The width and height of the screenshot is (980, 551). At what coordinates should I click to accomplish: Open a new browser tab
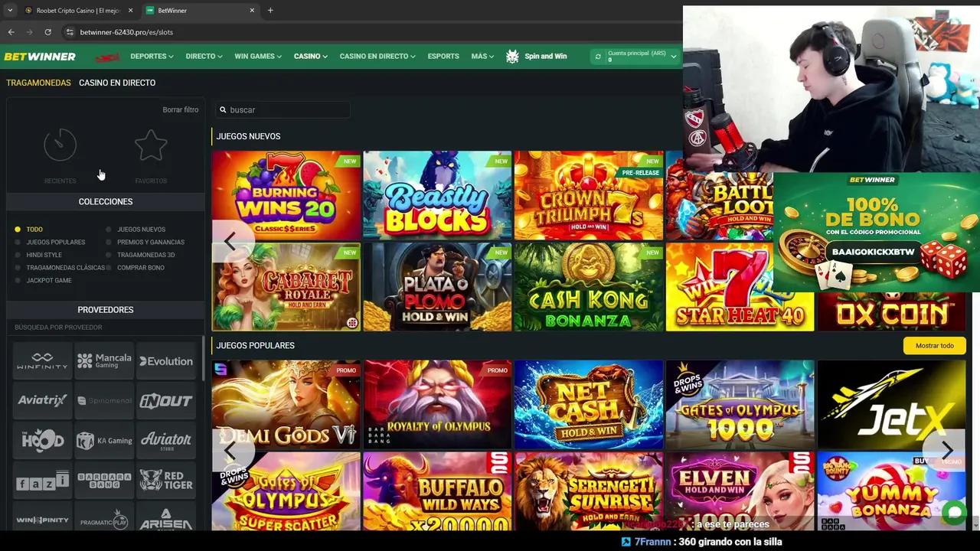[270, 11]
